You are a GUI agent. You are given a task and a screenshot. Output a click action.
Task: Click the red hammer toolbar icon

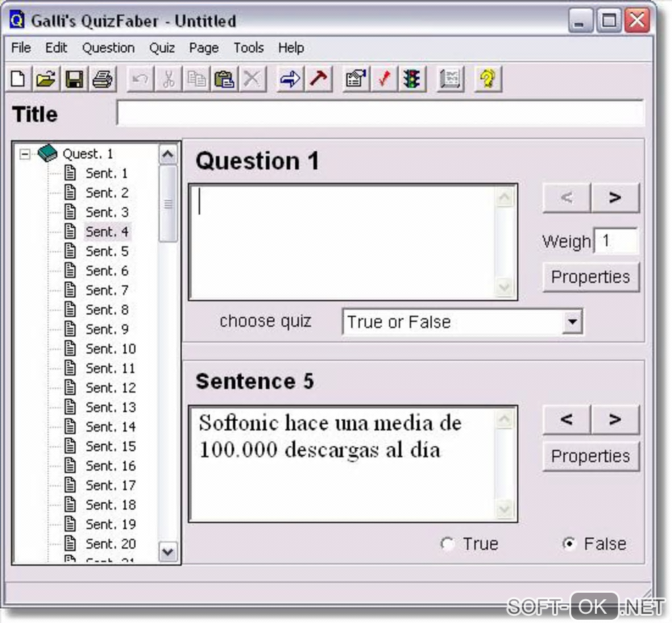tap(318, 80)
